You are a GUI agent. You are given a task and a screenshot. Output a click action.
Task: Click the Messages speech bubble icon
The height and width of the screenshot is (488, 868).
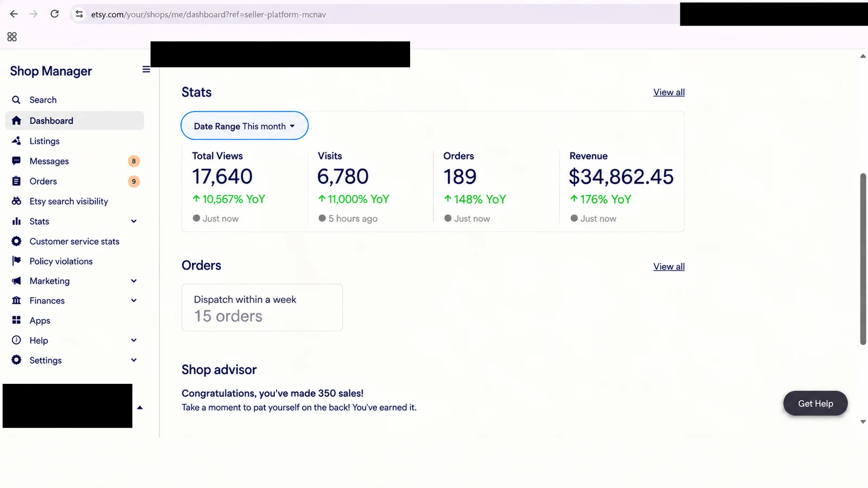click(16, 160)
